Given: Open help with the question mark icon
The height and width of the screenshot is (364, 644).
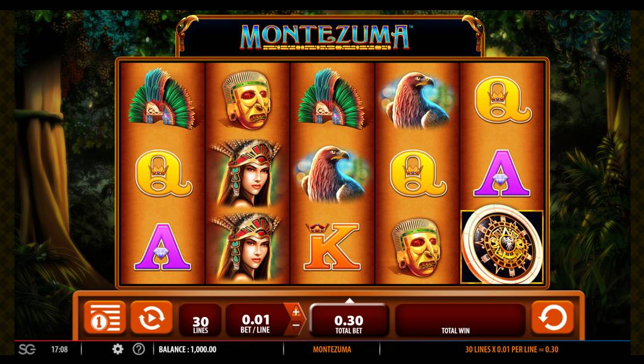Looking at the screenshot, I should (139, 349).
